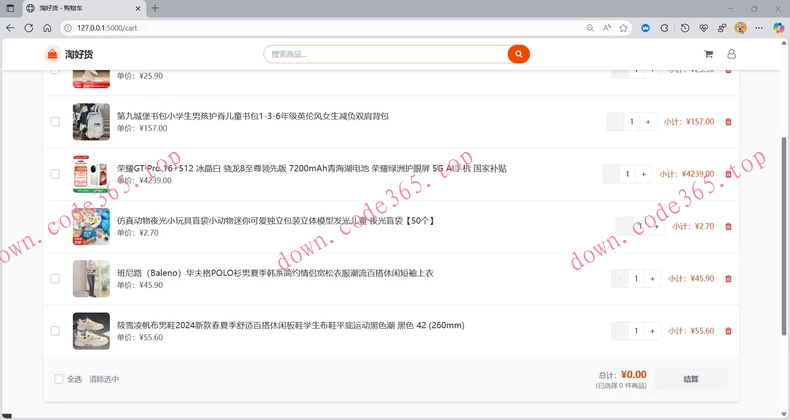Increase quantity of the canvas shoes

pyautogui.click(x=652, y=331)
